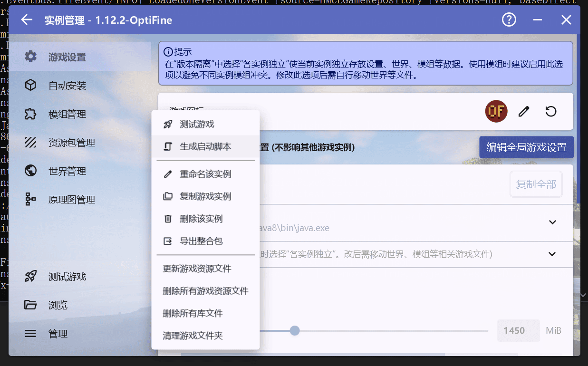Viewport: 588px width, 366px height.
Task: Click the 编辑全局游戏设置 button
Action: (x=526, y=147)
